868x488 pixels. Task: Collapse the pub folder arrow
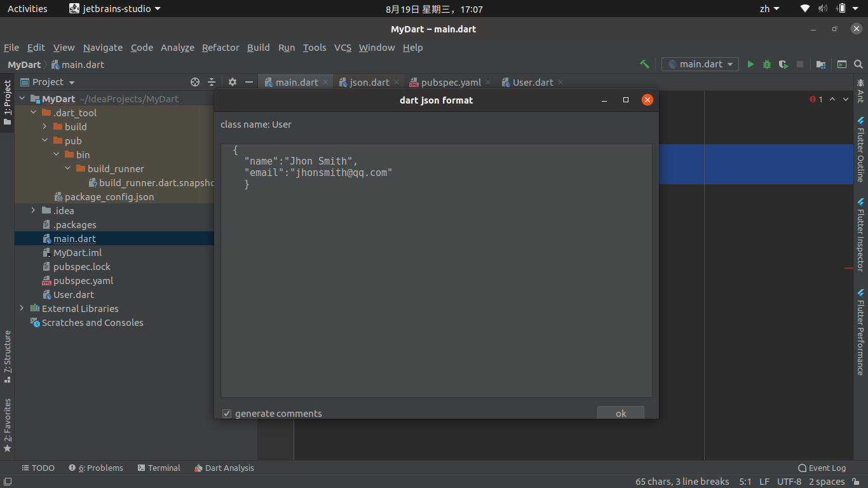point(44,141)
